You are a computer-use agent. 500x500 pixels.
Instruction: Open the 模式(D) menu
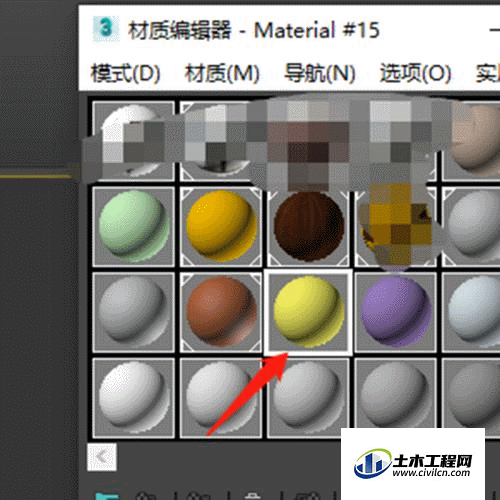pos(125,73)
